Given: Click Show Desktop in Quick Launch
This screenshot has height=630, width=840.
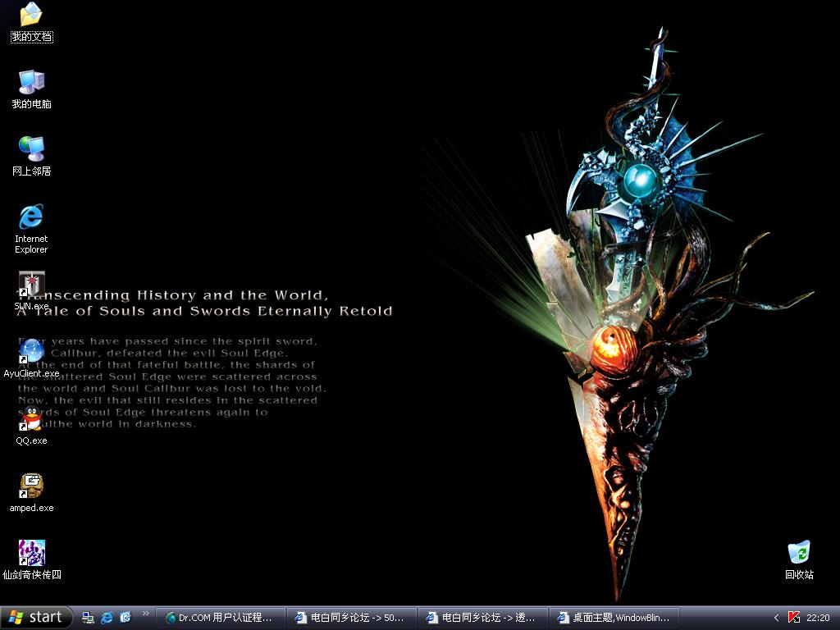Looking at the screenshot, I should (88, 618).
